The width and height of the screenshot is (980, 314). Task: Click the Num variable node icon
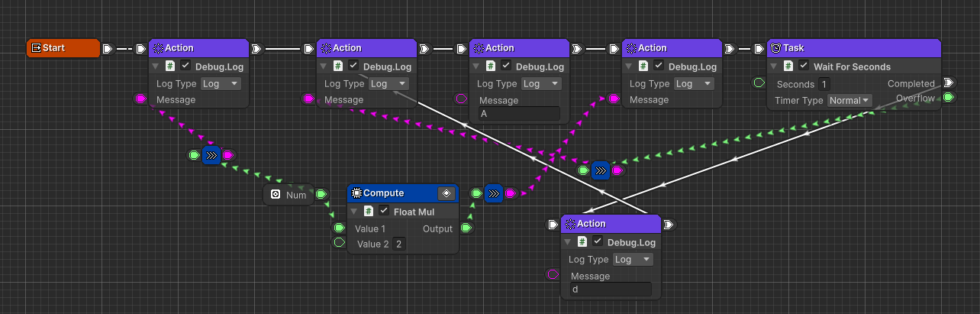click(276, 195)
